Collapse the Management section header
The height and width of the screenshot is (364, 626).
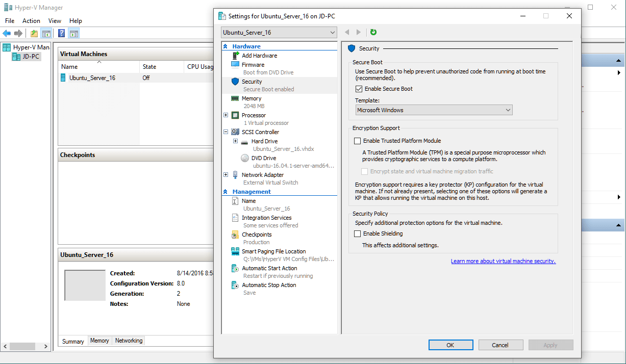pyautogui.click(x=226, y=192)
